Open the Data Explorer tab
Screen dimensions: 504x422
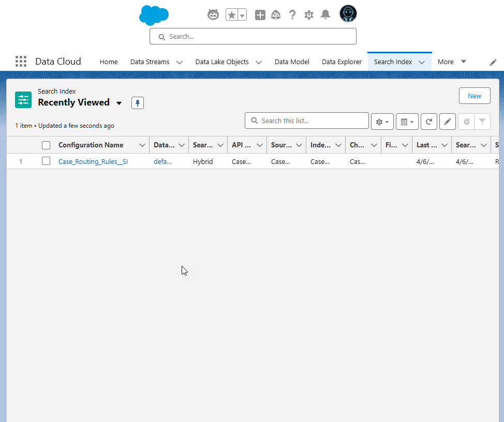342,62
